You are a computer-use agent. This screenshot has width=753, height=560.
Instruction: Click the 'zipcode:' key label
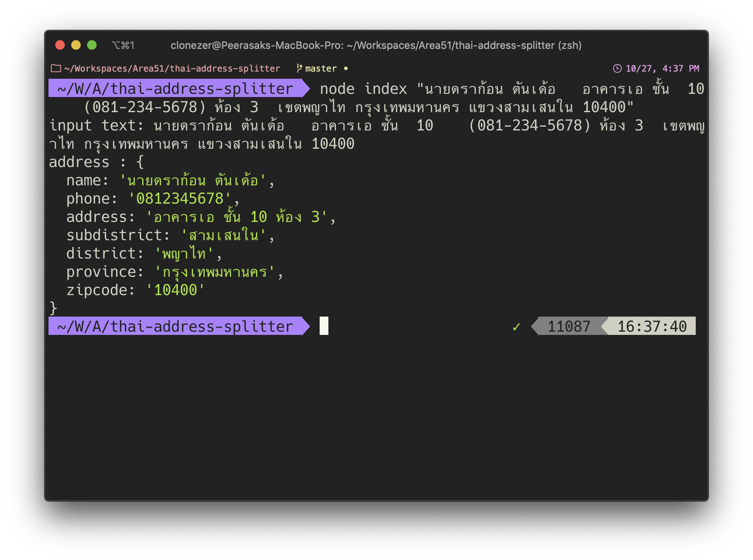pyautogui.click(x=101, y=290)
